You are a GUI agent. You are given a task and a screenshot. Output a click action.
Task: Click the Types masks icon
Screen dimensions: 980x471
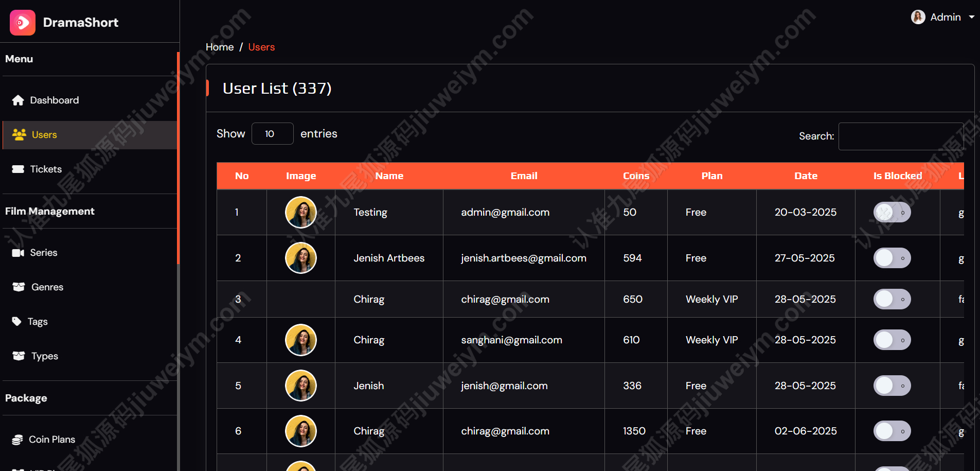pos(19,356)
